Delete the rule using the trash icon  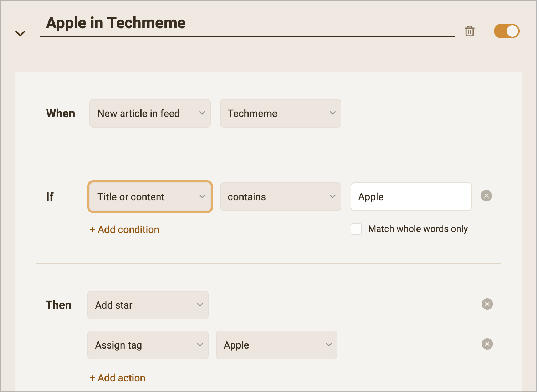(470, 31)
